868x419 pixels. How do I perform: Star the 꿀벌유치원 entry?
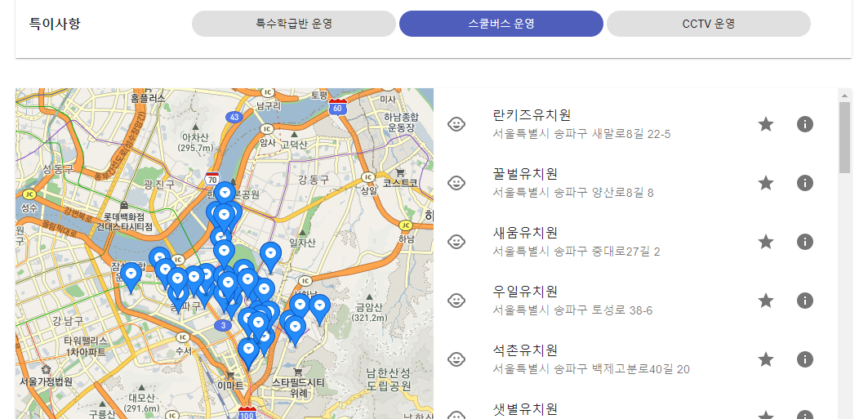(x=766, y=183)
